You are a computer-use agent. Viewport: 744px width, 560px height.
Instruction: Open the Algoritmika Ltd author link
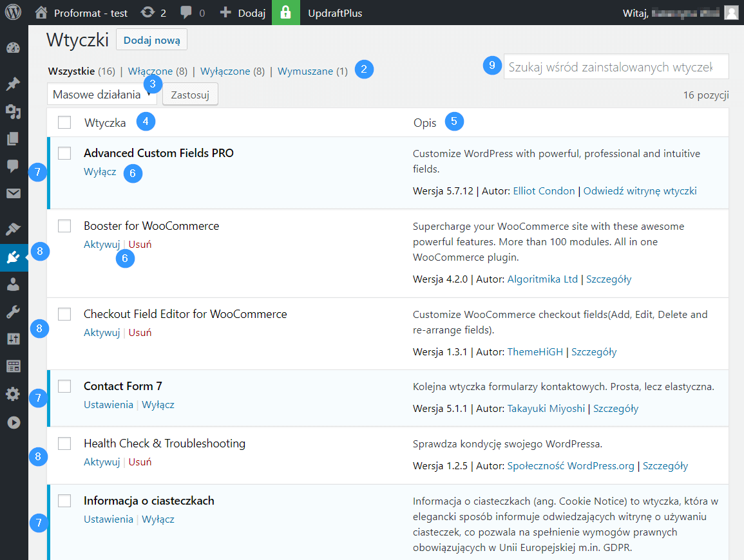[542, 279]
